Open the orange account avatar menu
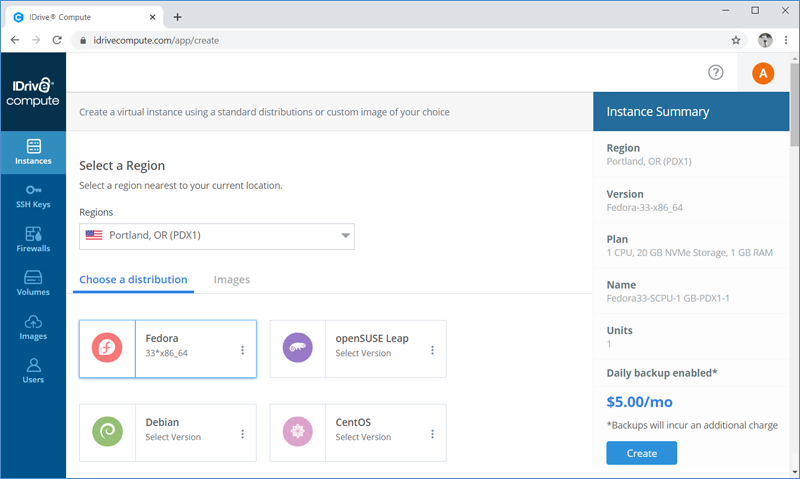 pos(763,73)
